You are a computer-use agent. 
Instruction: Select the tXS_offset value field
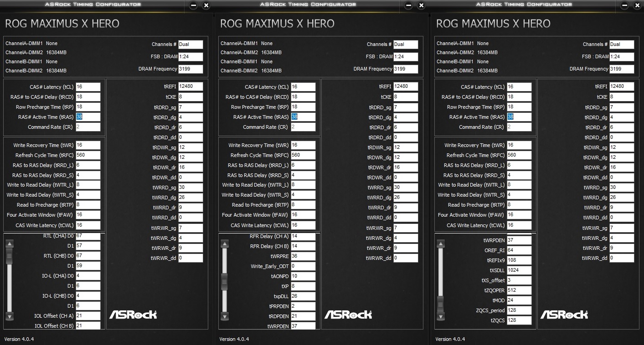click(519, 280)
